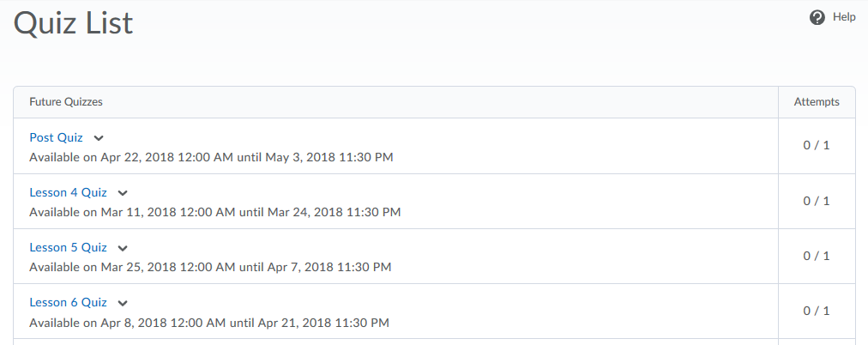Screen dimensions: 868x345
Task: Click the Quiz List page heading
Action: pyautogui.click(x=74, y=23)
